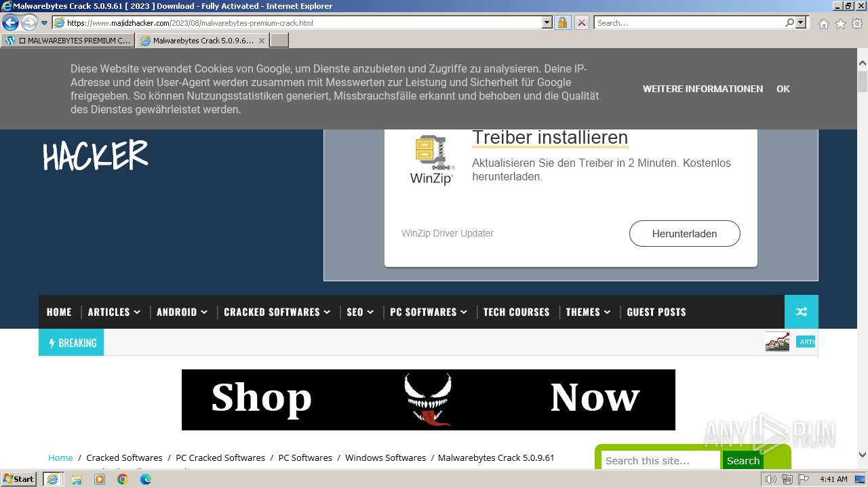Open File Explorer folder taskbar icon
This screenshot has width=868, height=488.
tap(77, 479)
